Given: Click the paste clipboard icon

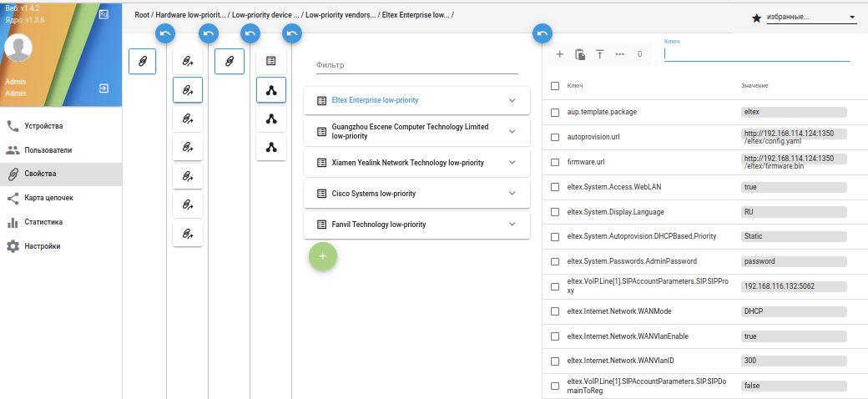Looking at the screenshot, I should 580,54.
